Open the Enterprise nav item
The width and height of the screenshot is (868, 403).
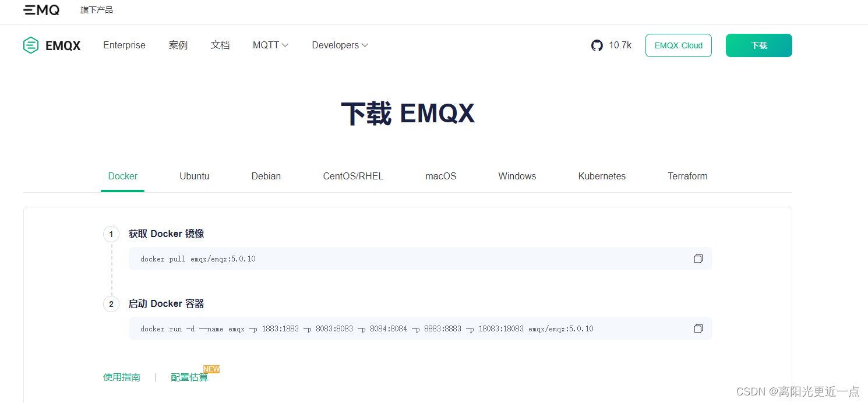tap(124, 45)
